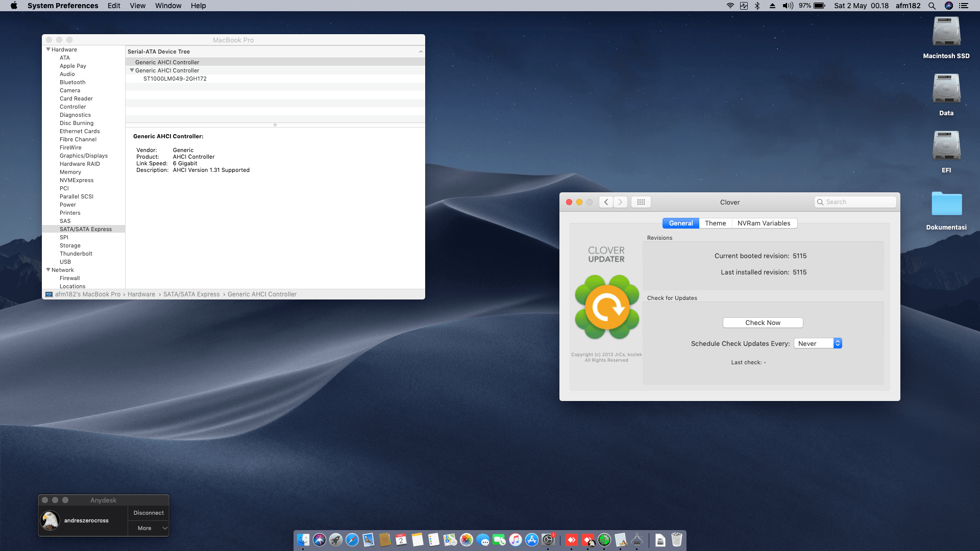
Task: Go back in Clover preference pane
Action: [606, 202]
